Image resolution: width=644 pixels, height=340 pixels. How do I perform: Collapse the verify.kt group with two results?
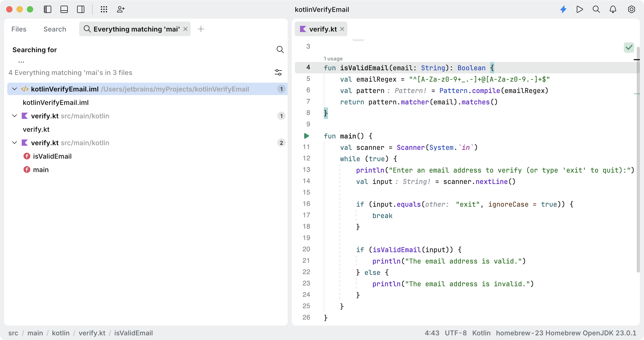coord(14,143)
